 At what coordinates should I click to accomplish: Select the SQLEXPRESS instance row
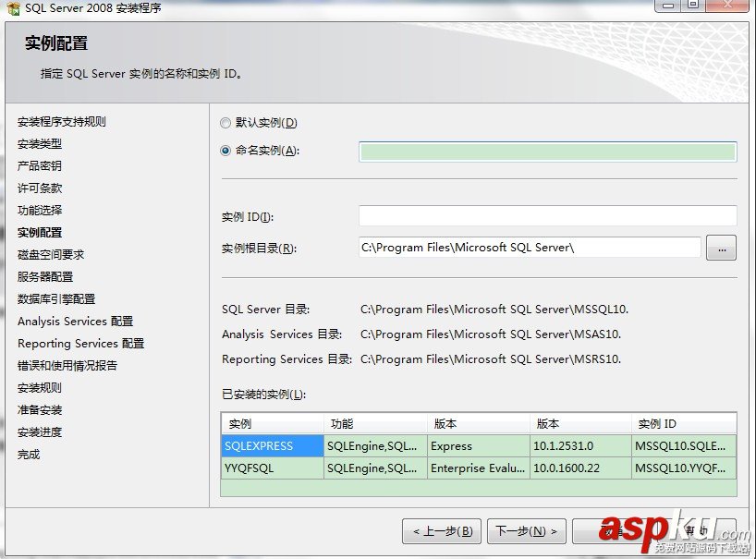coord(479,445)
